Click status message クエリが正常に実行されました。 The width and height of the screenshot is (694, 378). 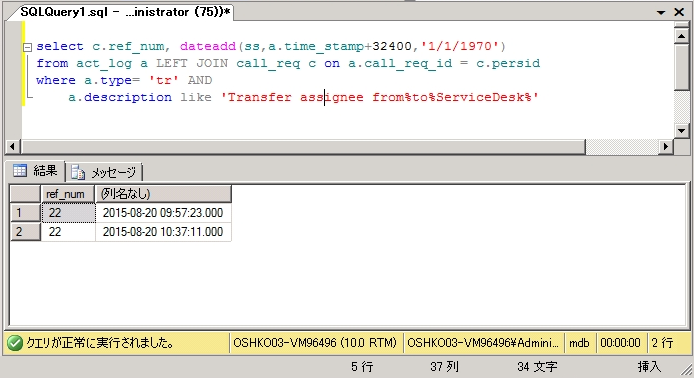[x=100, y=343]
